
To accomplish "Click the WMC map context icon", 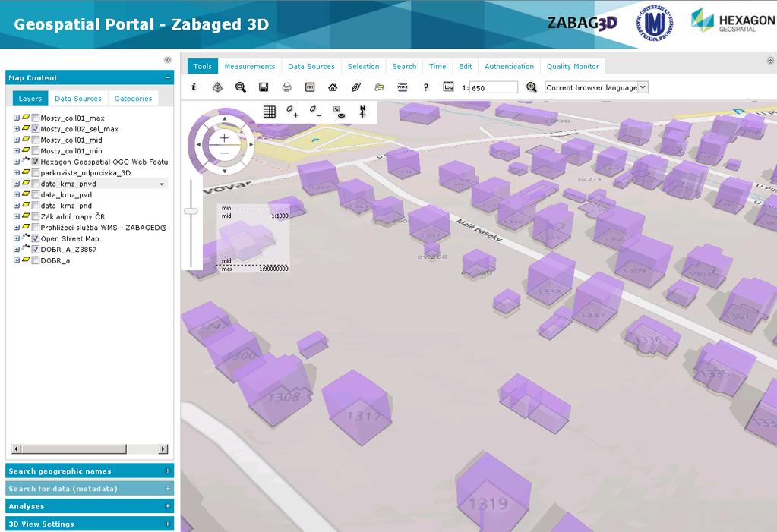I will (403, 87).
